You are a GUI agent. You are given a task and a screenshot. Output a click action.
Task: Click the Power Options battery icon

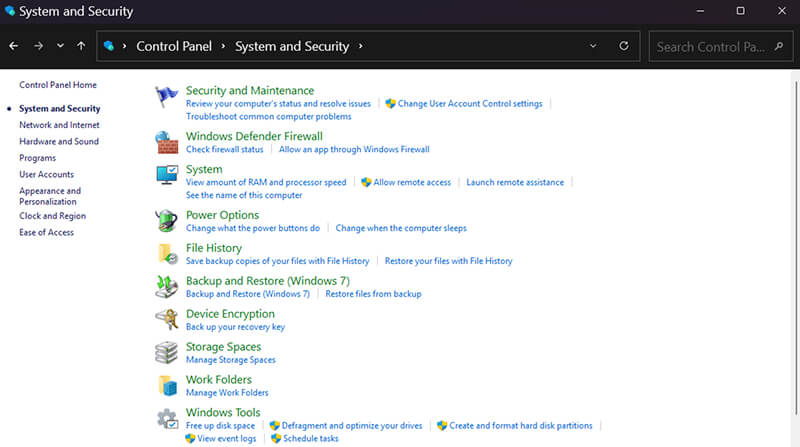coord(166,221)
